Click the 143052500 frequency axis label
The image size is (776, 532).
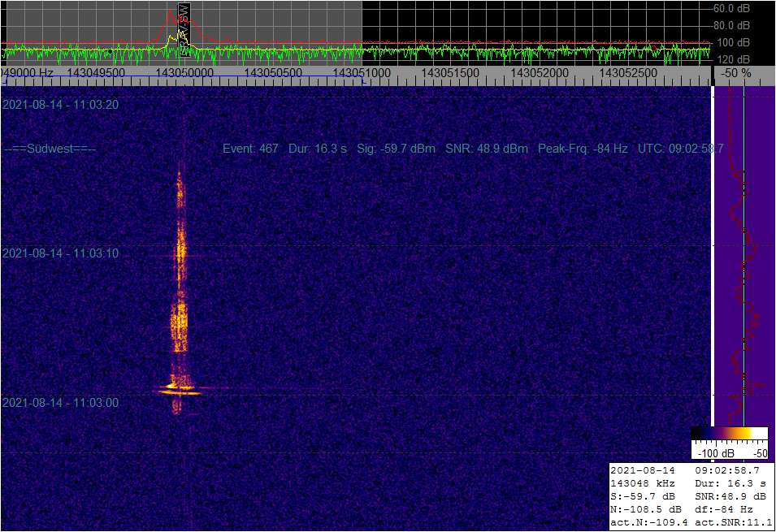pyautogui.click(x=628, y=73)
